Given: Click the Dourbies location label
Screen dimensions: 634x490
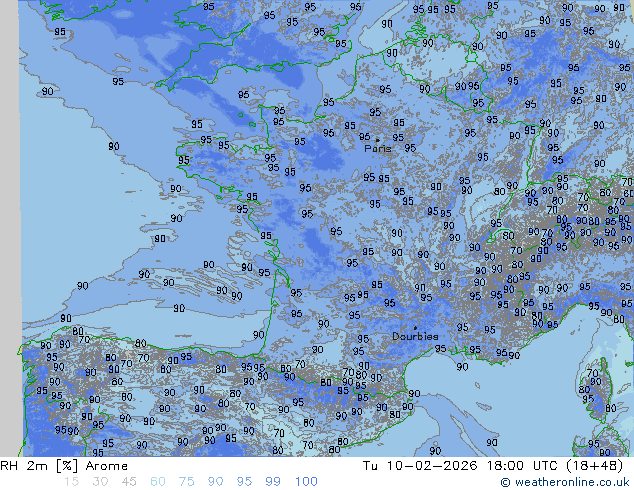Looking at the screenshot, I should click(x=415, y=336).
